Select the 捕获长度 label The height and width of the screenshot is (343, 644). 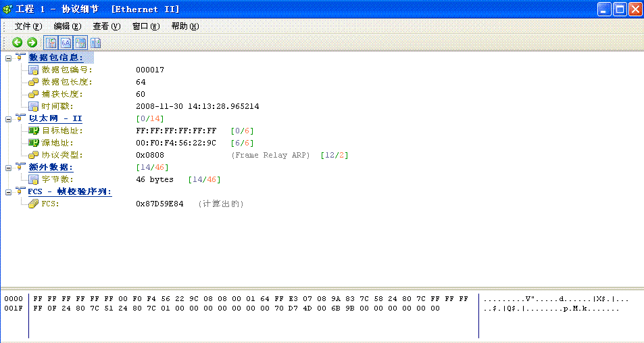click(x=62, y=94)
